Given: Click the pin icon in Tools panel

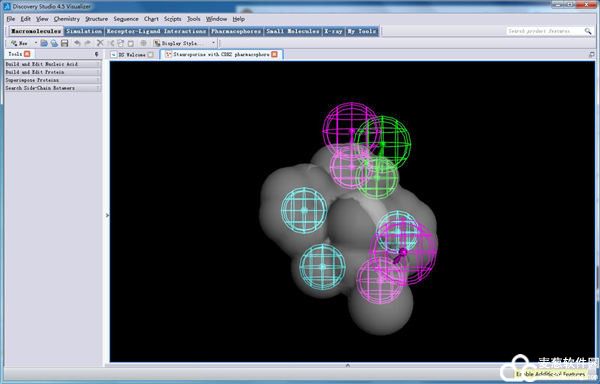Looking at the screenshot, I should pos(96,54).
